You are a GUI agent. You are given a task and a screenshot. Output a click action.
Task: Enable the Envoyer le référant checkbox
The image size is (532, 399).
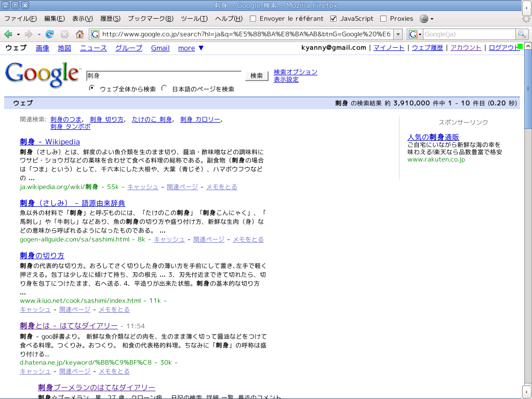pos(252,19)
